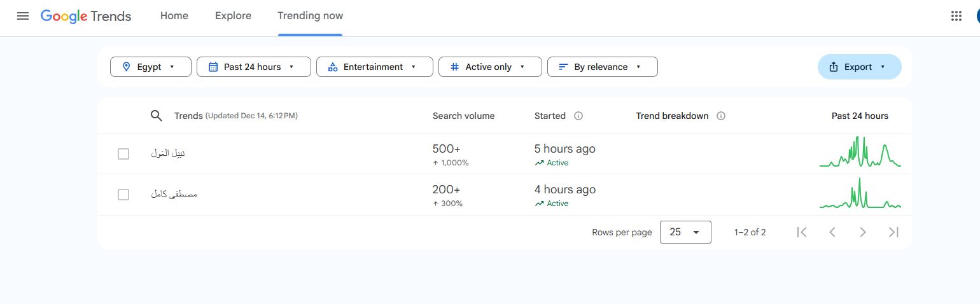Click the search trends magnifier icon

(156, 116)
